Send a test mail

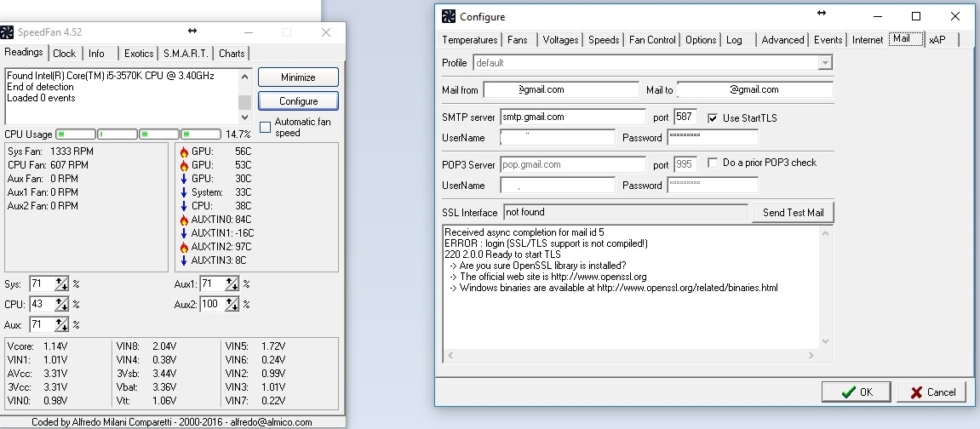(x=794, y=212)
